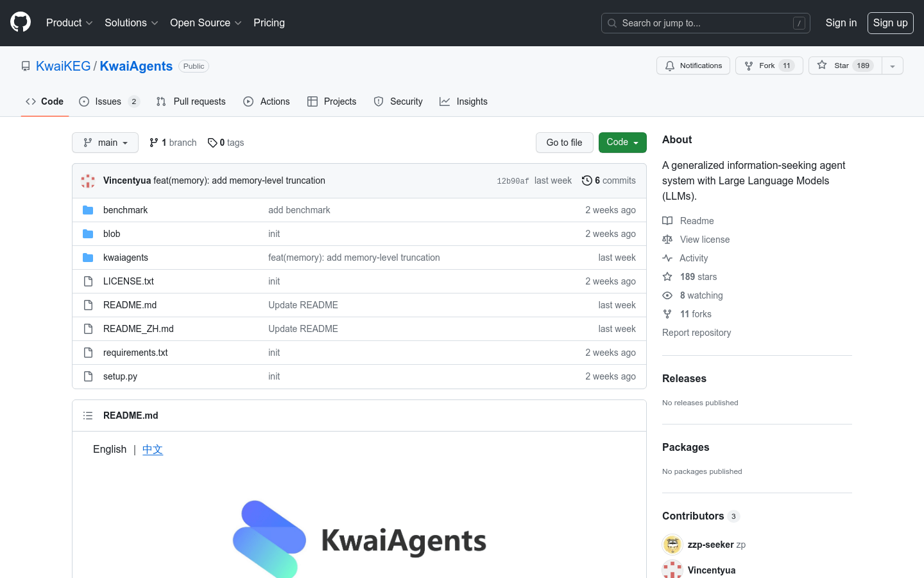Click the Sign up button
The height and width of the screenshot is (578, 924).
tap(890, 22)
